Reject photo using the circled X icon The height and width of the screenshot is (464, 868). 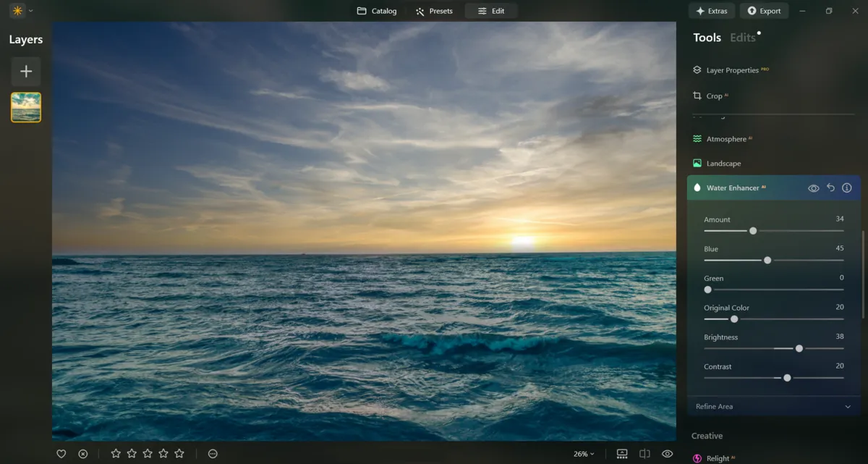click(x=83, y=454)
